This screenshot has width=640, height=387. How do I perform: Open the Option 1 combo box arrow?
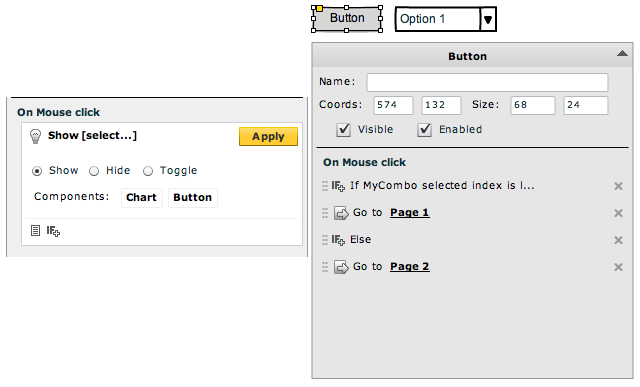click(x=488, y=19)
